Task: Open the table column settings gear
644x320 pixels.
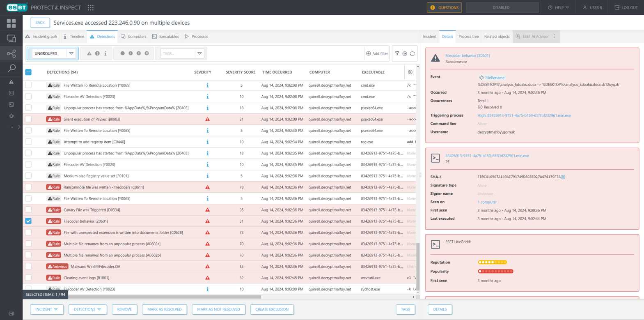Action: click(x=410, y=72)
